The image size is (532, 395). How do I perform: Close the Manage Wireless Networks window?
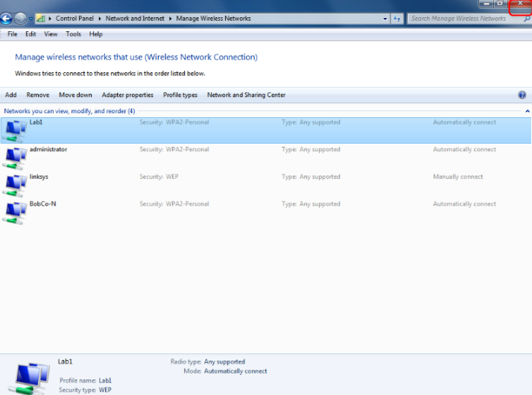[x=520, y=4]
